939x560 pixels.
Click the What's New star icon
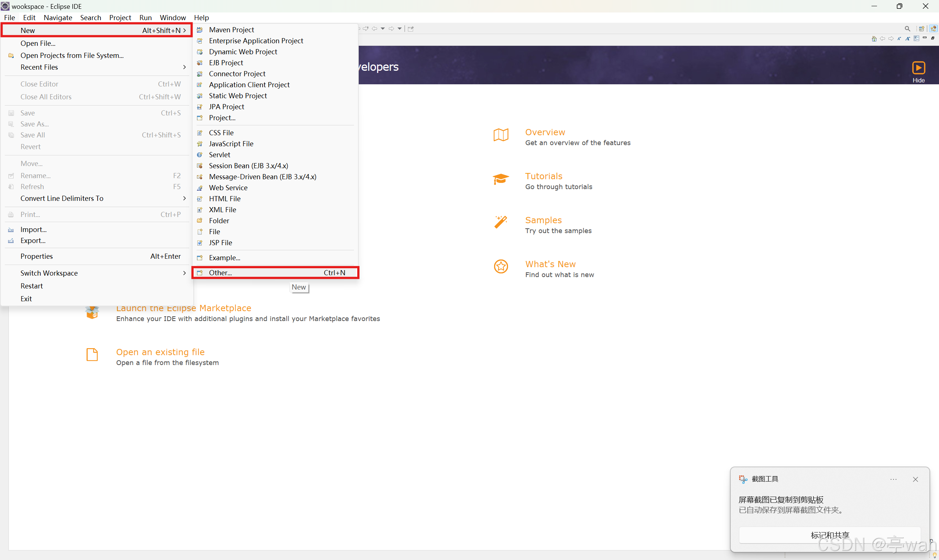point(501,267)
